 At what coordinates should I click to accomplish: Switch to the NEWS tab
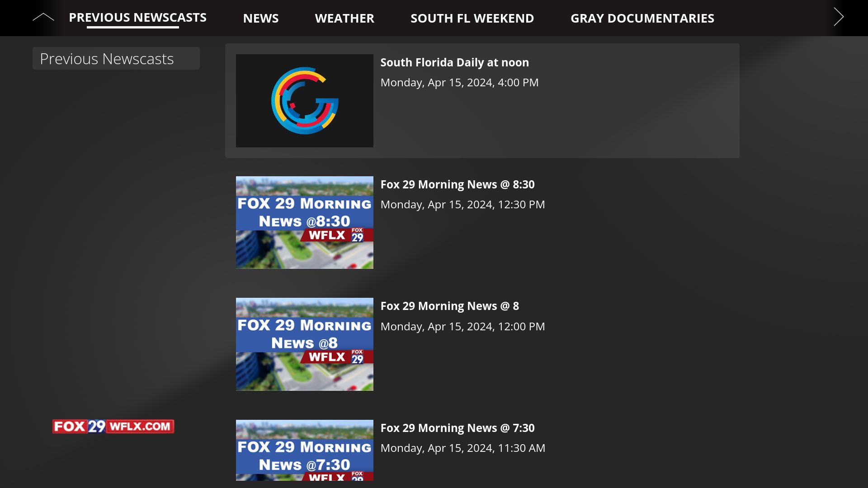(261, 18)
